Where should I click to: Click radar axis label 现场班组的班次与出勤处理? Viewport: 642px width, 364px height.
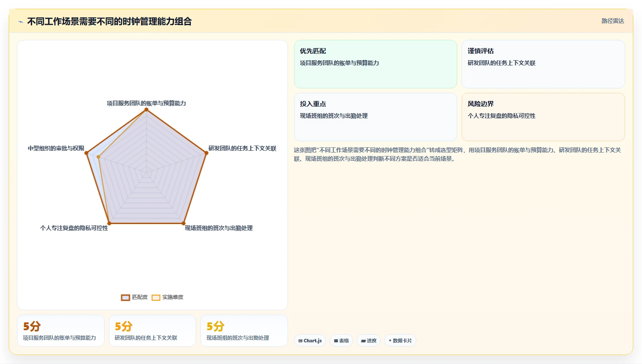click(x=219, y=228)
